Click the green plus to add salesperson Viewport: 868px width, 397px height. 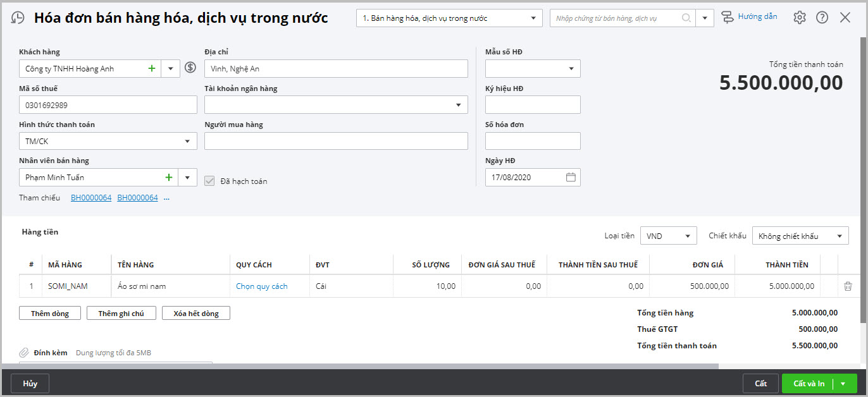click(x=169, y=178)
